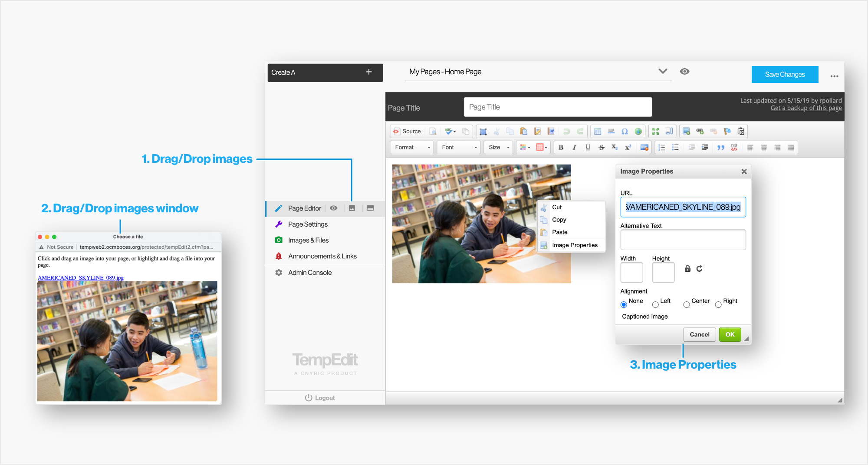Apply strikethrough formatting
Viewport: 868px width, 465px height.
pos(602,147)
